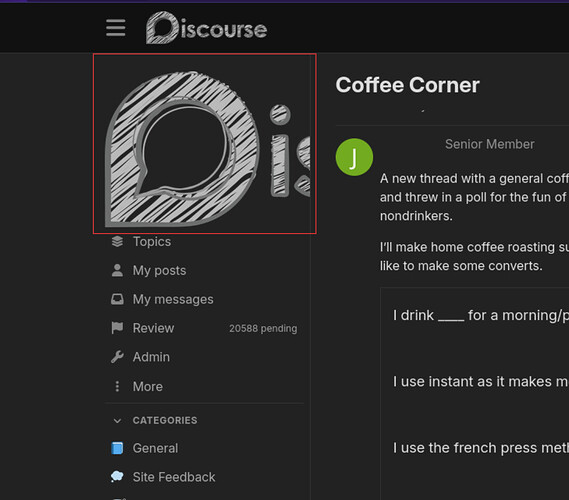
Task: Collapse the Categories section chevron
Action: point(117,421)
